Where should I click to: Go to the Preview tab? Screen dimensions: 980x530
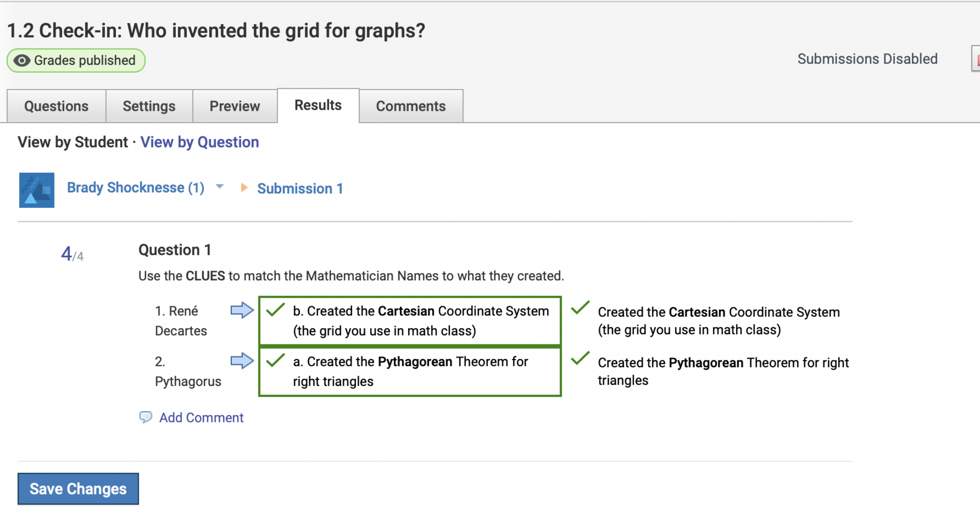coord(234,106)
